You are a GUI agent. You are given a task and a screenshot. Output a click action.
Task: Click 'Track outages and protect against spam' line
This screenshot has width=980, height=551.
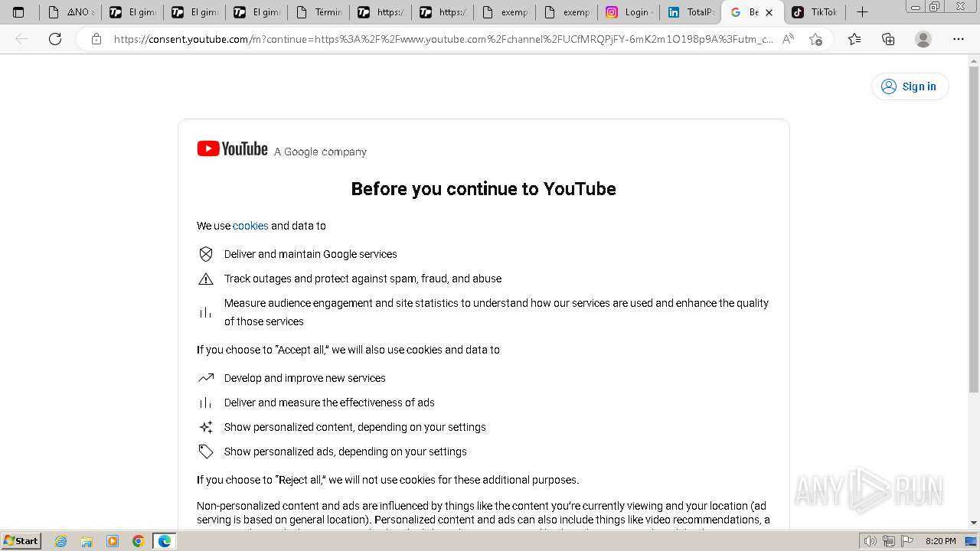[x=363, y=279]
